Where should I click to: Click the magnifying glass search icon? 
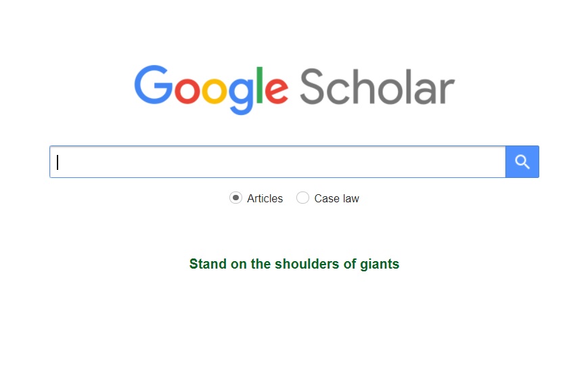(522, 162)
